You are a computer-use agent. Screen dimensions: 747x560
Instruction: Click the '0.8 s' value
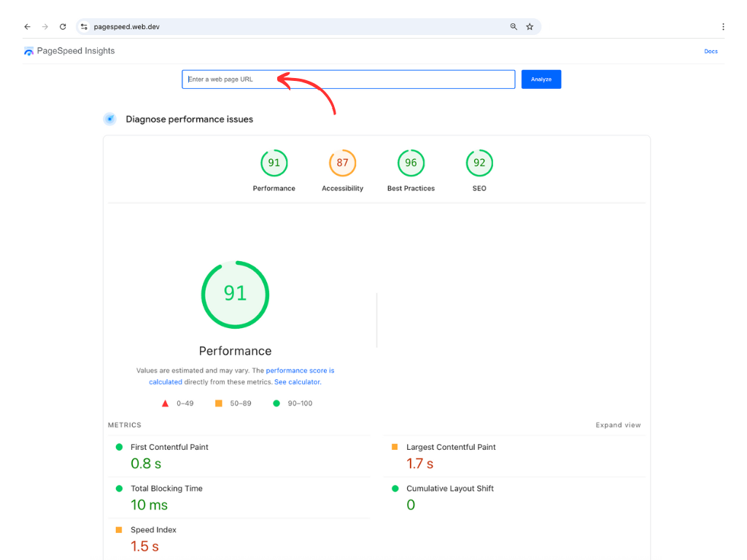coord(146,463)
